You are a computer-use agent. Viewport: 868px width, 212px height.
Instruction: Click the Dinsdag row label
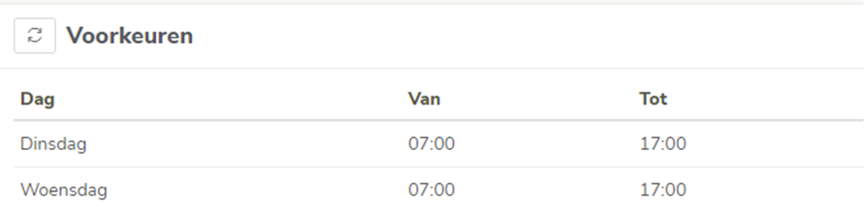tap(53, 144)
